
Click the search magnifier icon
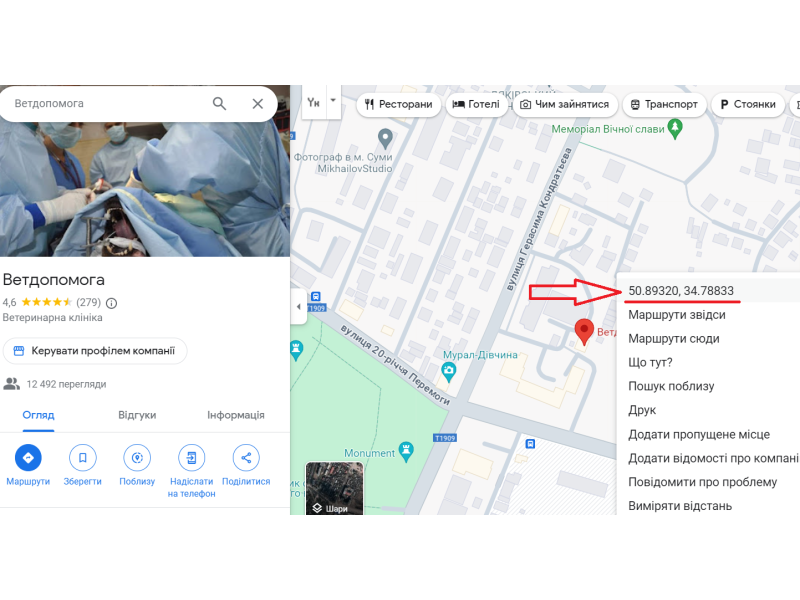pos(219,104)
